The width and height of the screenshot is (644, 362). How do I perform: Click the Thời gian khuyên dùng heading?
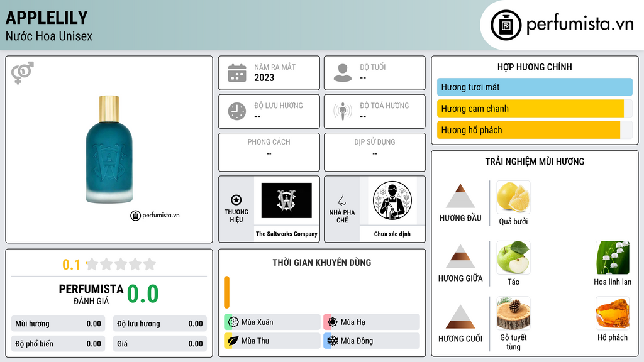(x=322, y=263)
